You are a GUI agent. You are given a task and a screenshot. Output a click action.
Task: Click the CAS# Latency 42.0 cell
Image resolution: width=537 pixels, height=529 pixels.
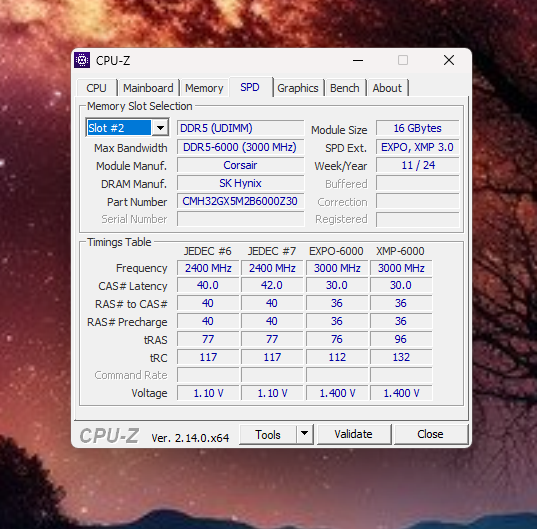(272, 285)
